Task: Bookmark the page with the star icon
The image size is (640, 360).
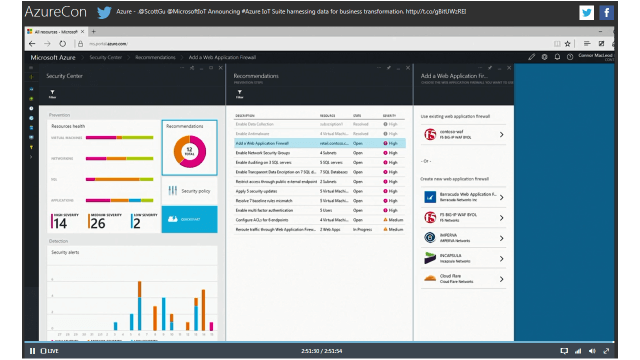Action: [x=567, y=44]
